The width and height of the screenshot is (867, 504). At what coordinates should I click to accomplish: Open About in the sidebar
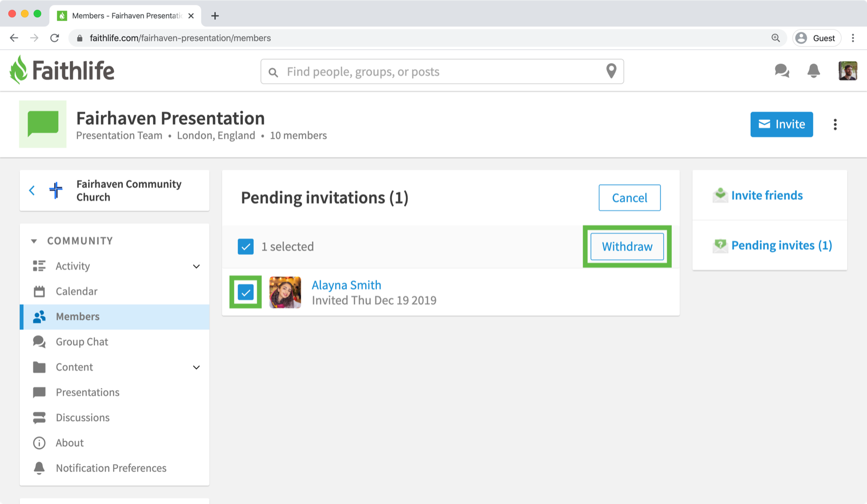point(69,443)
